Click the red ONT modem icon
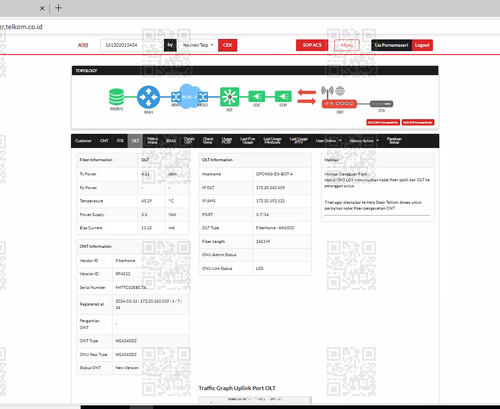500x409 pixels. 339,104
